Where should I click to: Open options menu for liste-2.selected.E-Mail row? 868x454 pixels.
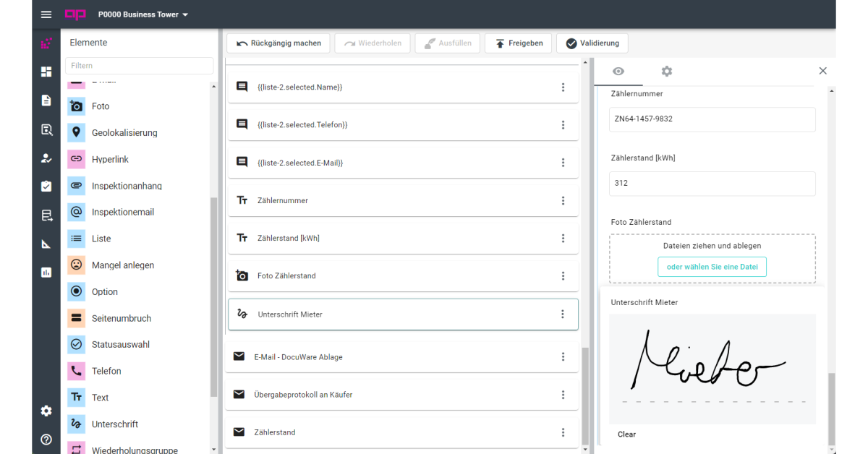point(563,163)
